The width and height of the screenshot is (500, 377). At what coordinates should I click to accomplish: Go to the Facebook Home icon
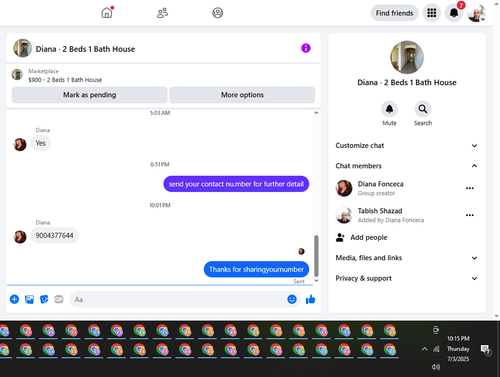pos(107,13)
